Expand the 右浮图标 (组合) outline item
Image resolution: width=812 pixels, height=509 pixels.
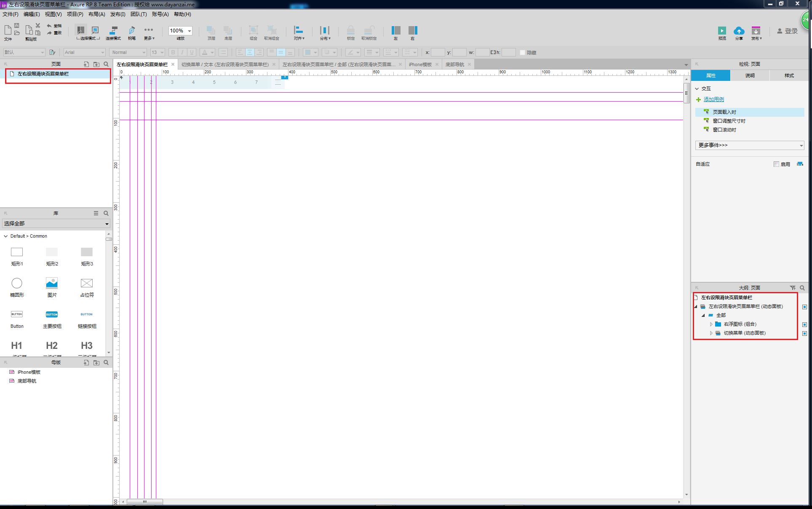tap(711, 324)
